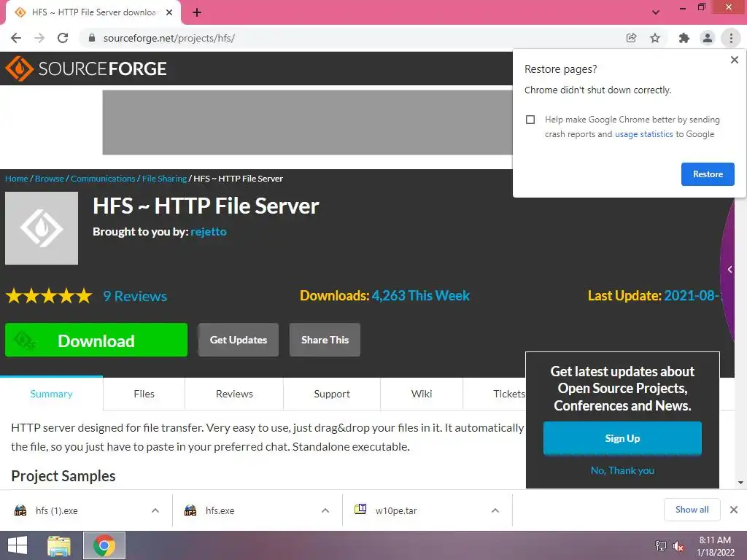View 4,263 This Week download stats
The height and width of the screenshot is (560, 747).
pyautogui.click(x=421, y=296)
